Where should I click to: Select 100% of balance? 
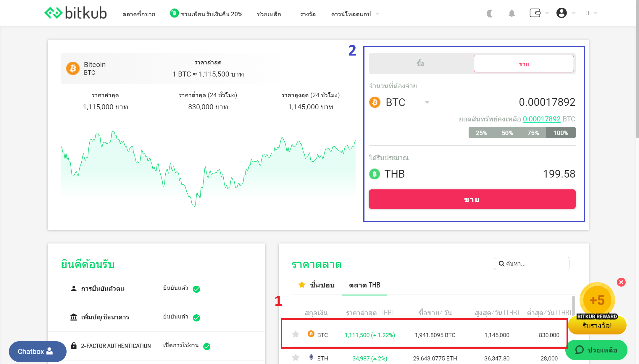pos(561,133)
